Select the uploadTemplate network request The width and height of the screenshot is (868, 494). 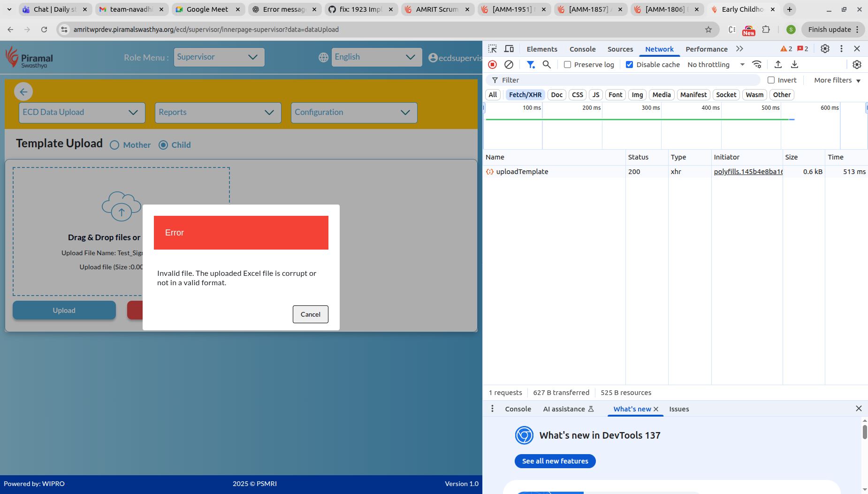(522, 172)
